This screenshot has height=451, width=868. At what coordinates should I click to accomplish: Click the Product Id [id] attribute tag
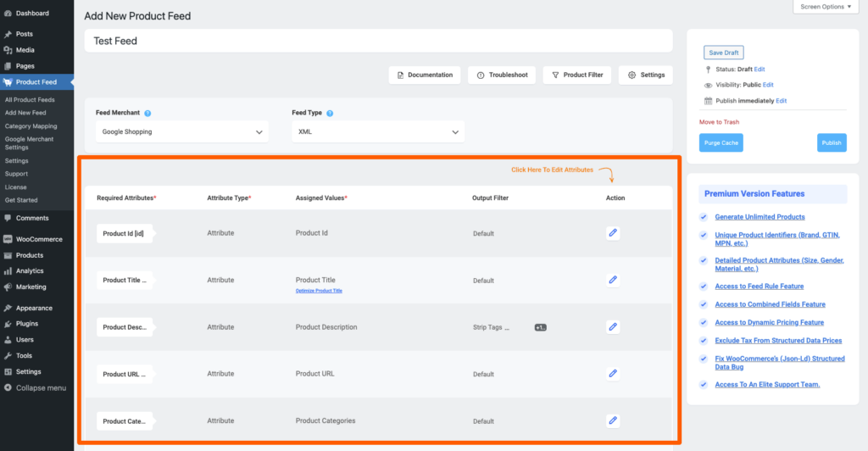(124, 233)
